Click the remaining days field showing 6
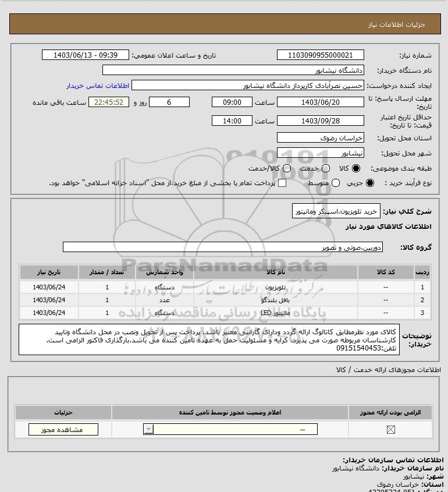The image size is (448, 492). (x=169, y=102)
